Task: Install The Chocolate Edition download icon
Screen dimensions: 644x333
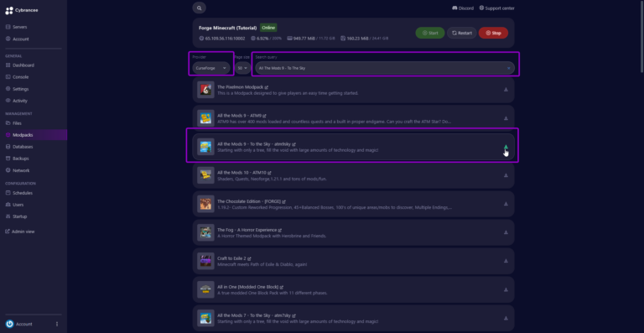Action: click(506, 204)
